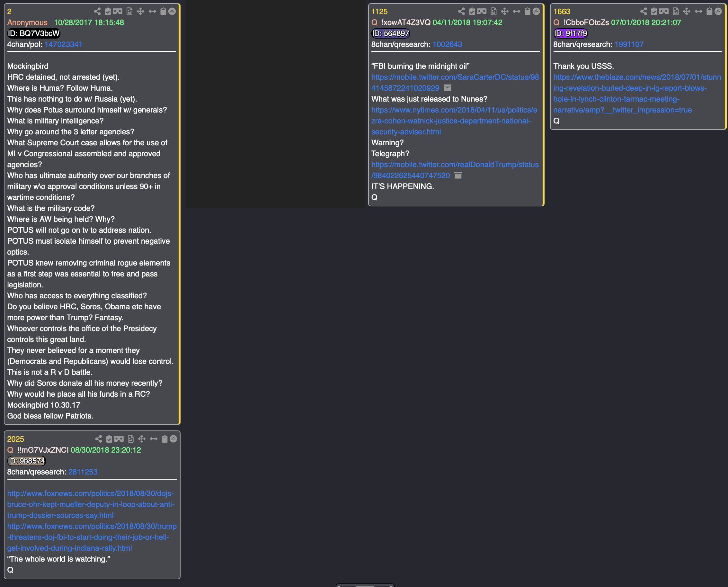Click the plain clipboard icon on post 1663
This screenshot has width=728, height=587.
709,12
